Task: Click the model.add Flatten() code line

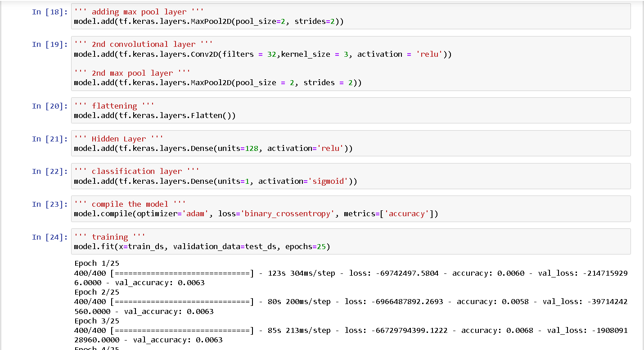Action: [x=155, y=116]
